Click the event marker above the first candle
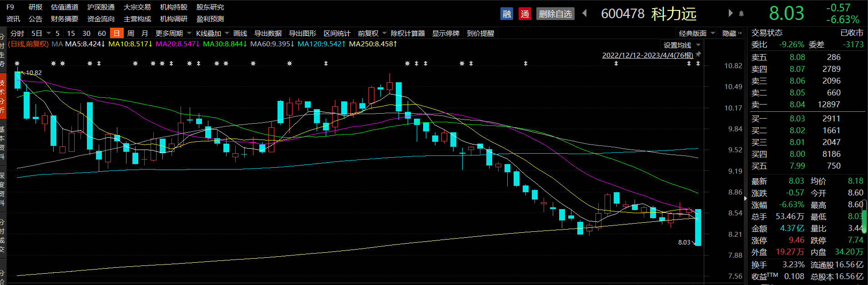Image resolution: width=868 pixels, height=285 pixels. [x=17, y=63]
